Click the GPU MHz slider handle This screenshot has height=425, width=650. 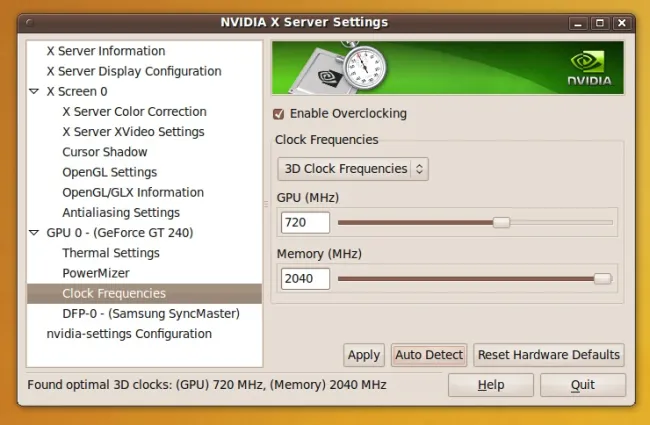coord(501,223)
